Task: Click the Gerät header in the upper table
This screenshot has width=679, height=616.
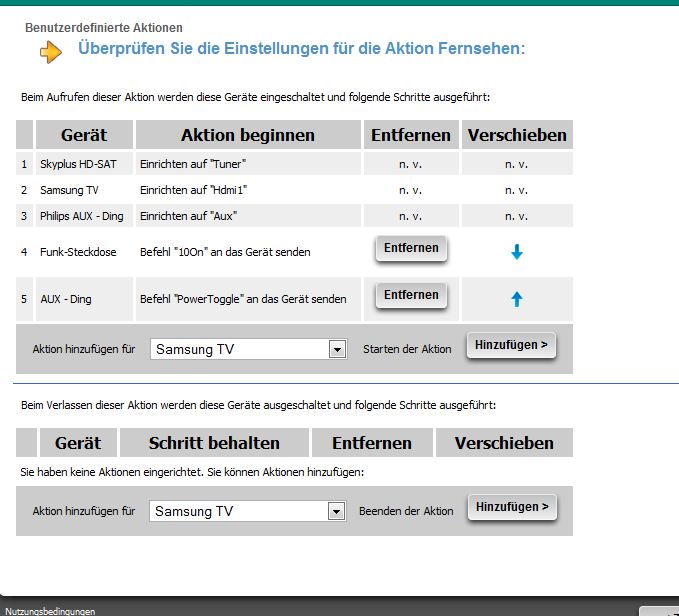Action: [x=84, y=135]
